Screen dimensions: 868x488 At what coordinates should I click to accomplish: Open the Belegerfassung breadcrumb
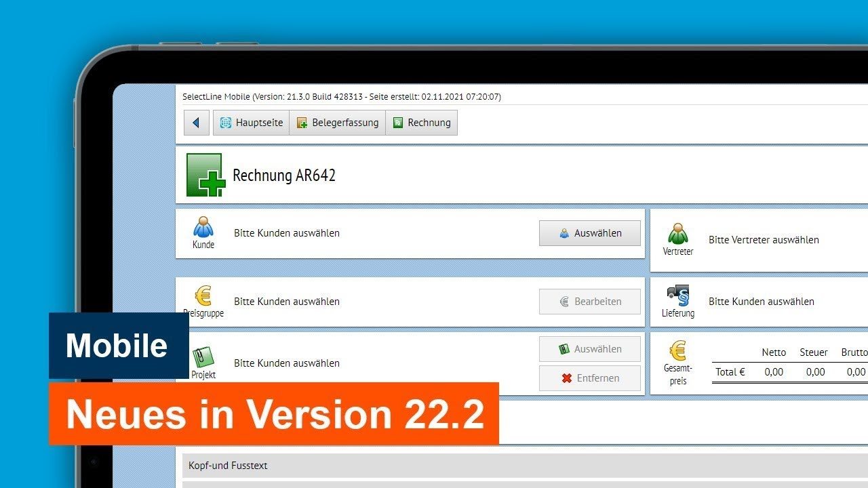pos(338,123)
